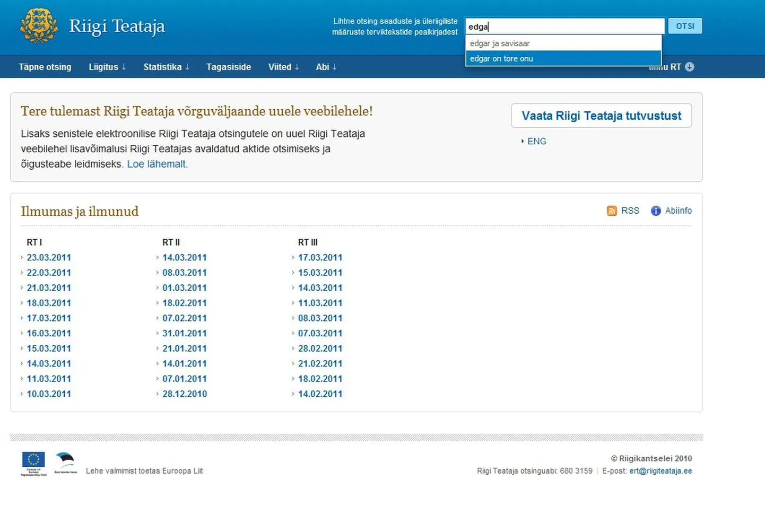Image resolution: width=765 pixels, height=532 pixels.
Task: Click 'Vaata Riigi Teataja tutvustust' button
Action: tap(601, 116)
